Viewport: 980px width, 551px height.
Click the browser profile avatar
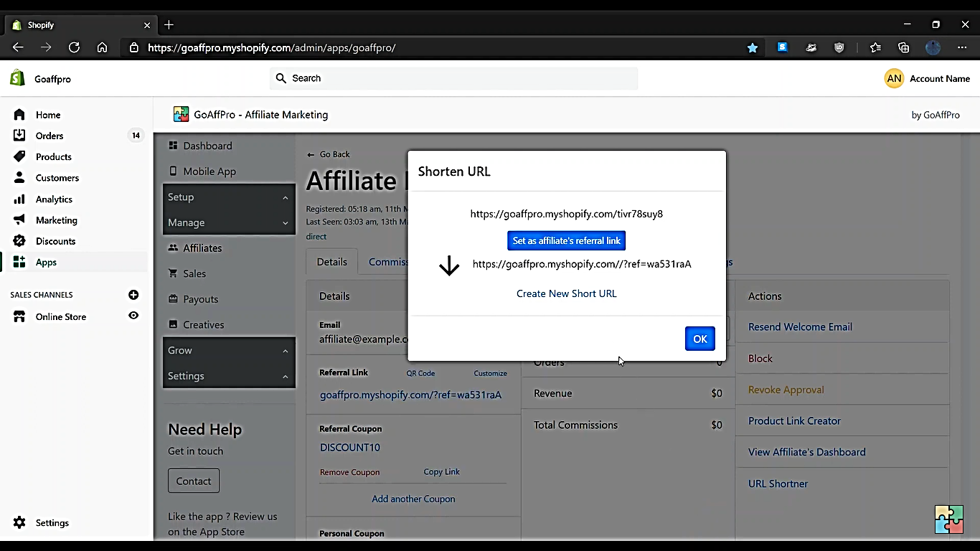click(933, 47)
